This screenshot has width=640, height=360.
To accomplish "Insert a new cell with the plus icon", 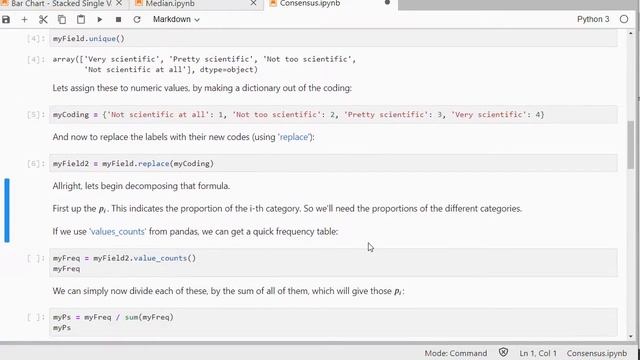I will 24,19.
